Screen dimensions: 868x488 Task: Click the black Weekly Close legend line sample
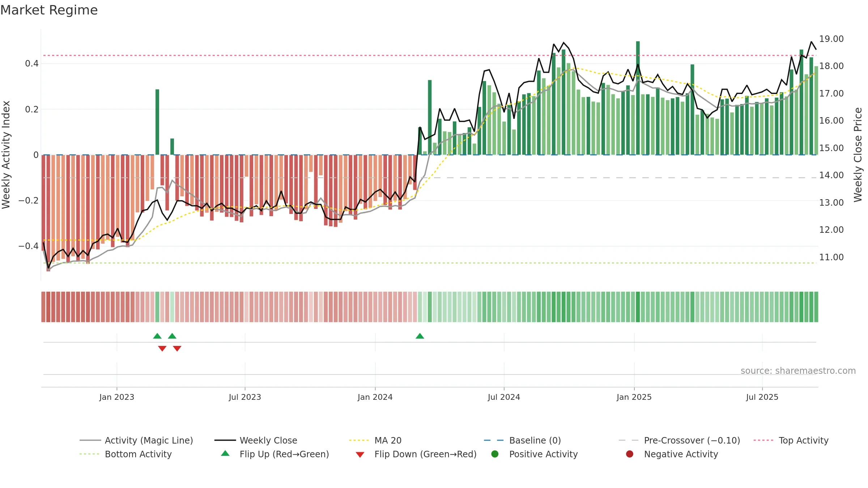(225, 440)
